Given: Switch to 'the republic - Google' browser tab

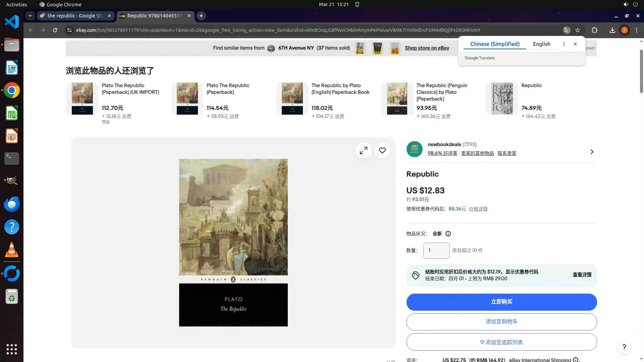Looking at the screenshot, I should pos(74,16).
